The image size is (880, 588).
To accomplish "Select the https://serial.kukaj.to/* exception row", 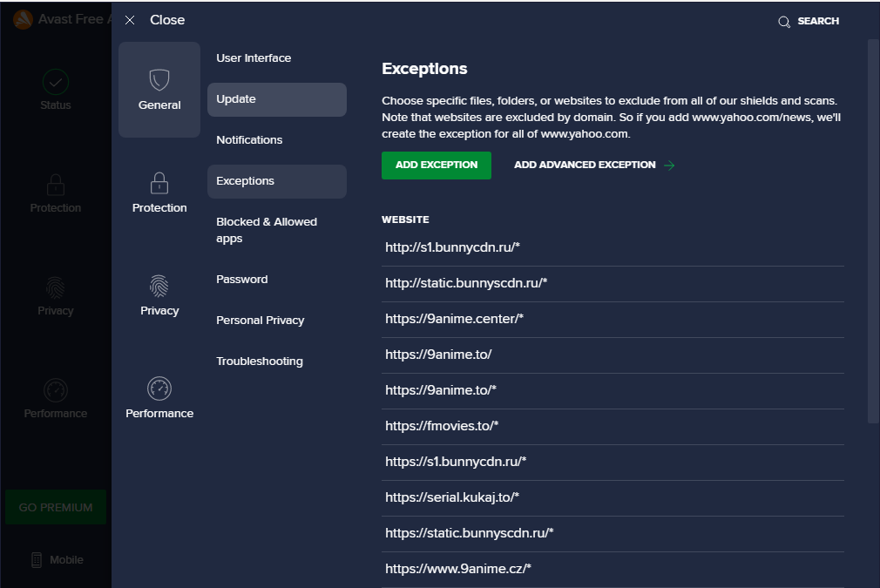I will tap(613, 498).
